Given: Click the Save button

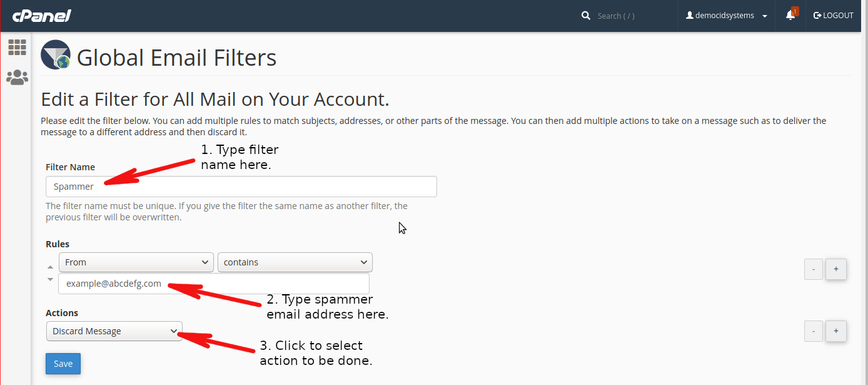Looking at the screenshot, I should click(63, 364).
